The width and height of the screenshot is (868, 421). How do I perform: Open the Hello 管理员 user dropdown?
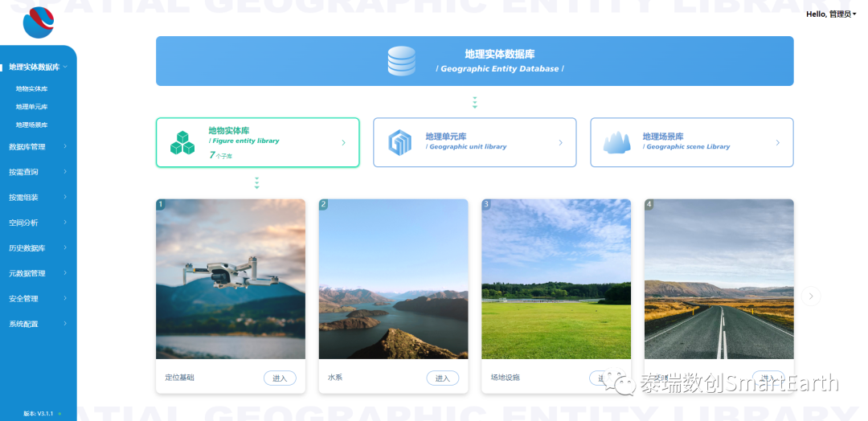(831, 14)
